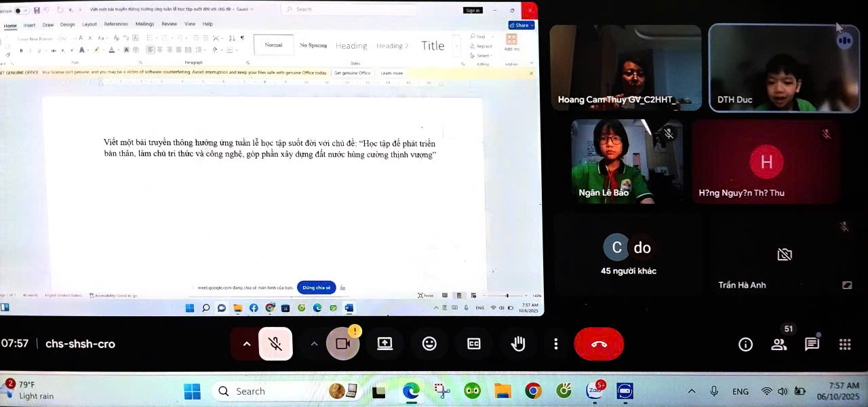Unmute the microphone in Meet
The width and height of the screenshot is (868, 407).
[x=275, y=344]
